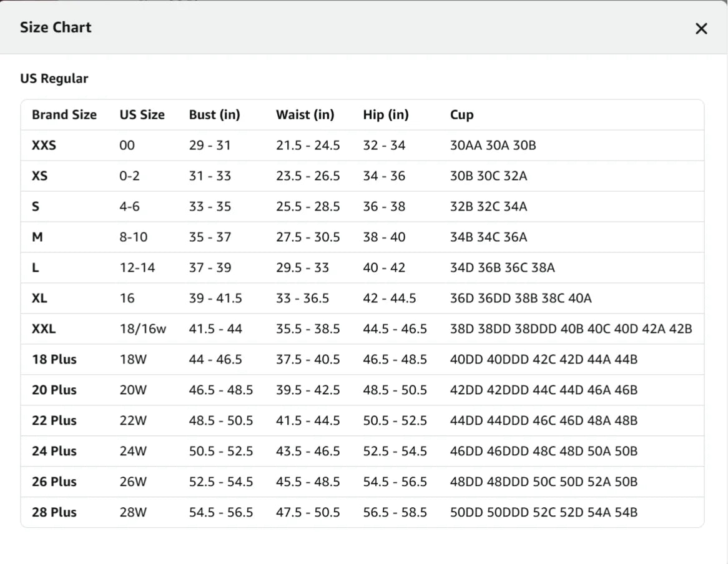This screenshot has height=564, width=728.
Task: Select cup sizes 34B 34C 36A
Action: [x=488, y=237]
